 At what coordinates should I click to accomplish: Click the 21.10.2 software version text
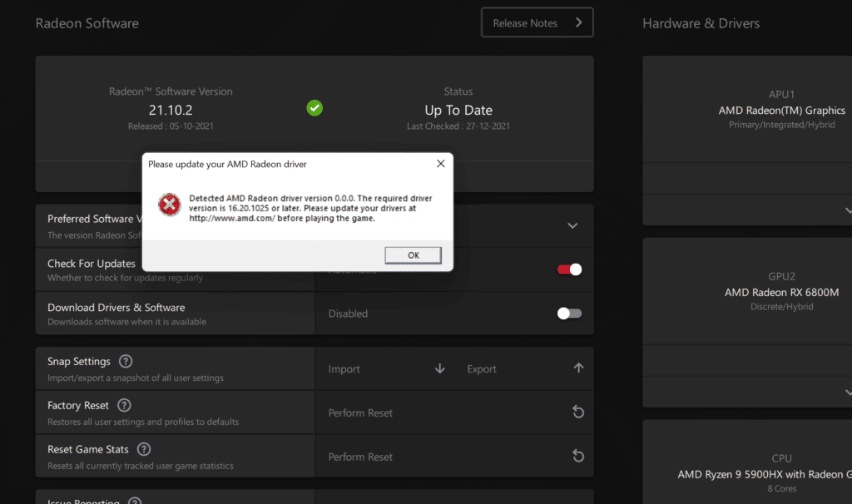click(171, 111)
